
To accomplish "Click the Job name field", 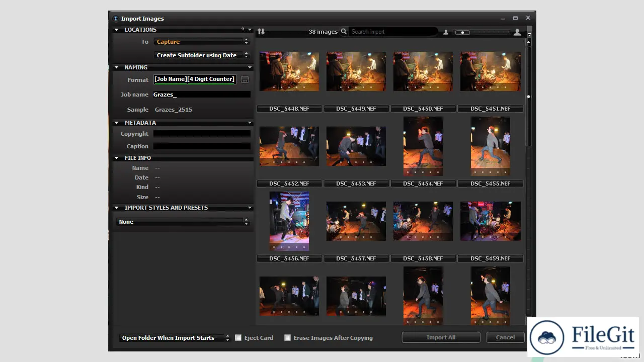I will tap(202, 95).
